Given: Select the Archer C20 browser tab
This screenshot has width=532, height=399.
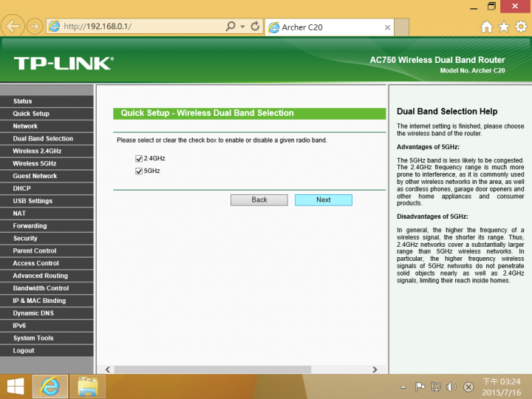Looking at the screenshot, I should point(329,27).
